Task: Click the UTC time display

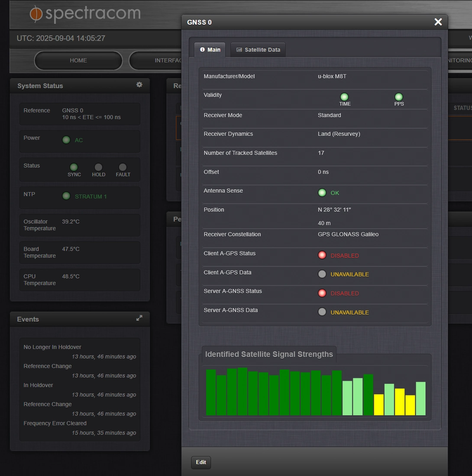Action: [x=61, y=38]
